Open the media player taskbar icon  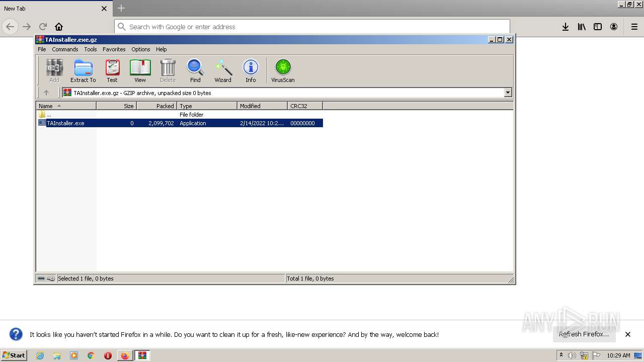[74, 355]
